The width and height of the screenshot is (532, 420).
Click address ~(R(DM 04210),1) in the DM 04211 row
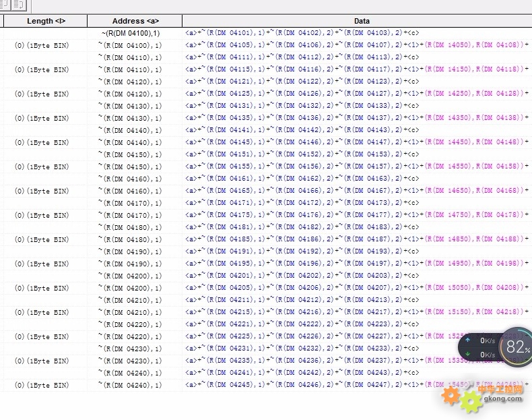pyautogui.click(x=130, y=301)
